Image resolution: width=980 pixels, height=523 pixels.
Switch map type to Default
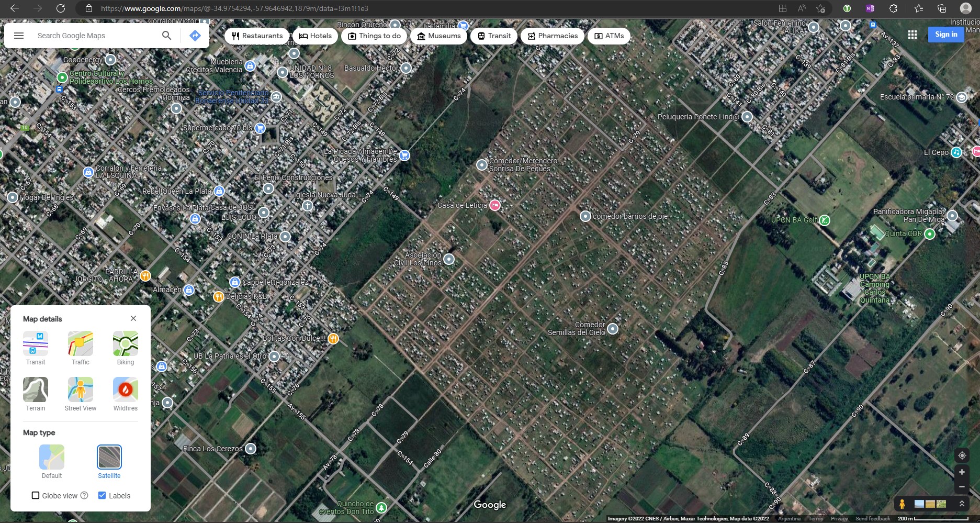click(x=52, y=461)
